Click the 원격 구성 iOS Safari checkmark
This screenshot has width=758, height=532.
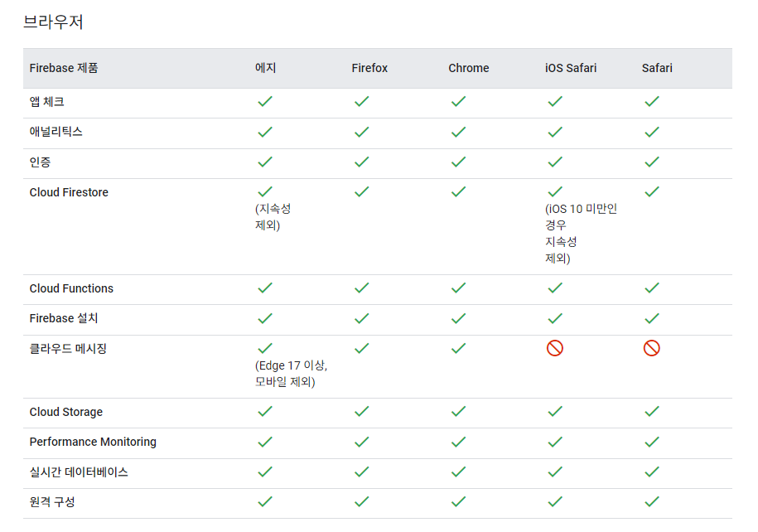tap(555, 502)
